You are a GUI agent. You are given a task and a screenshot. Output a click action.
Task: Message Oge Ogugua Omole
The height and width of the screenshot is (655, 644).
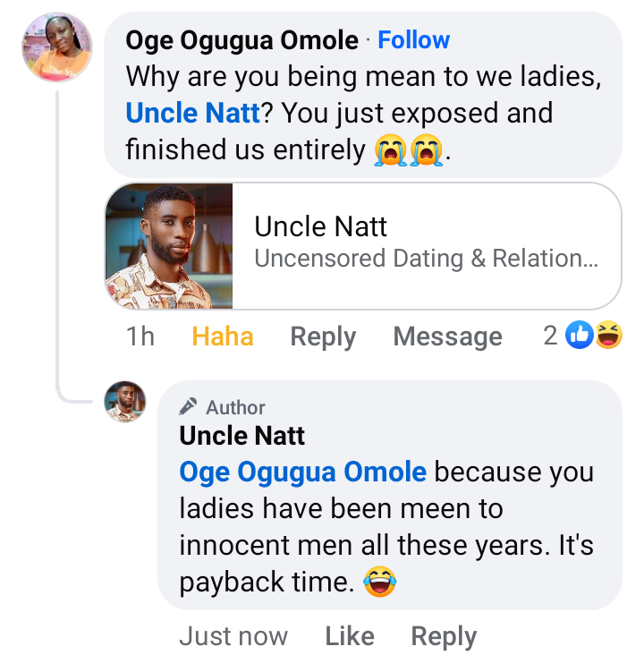click(447, 336)
